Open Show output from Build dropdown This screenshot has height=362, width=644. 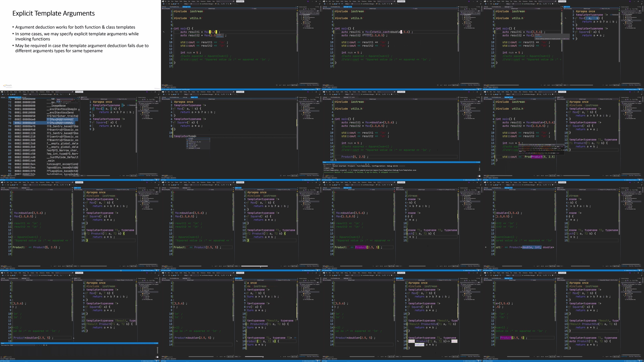point(345,164)
